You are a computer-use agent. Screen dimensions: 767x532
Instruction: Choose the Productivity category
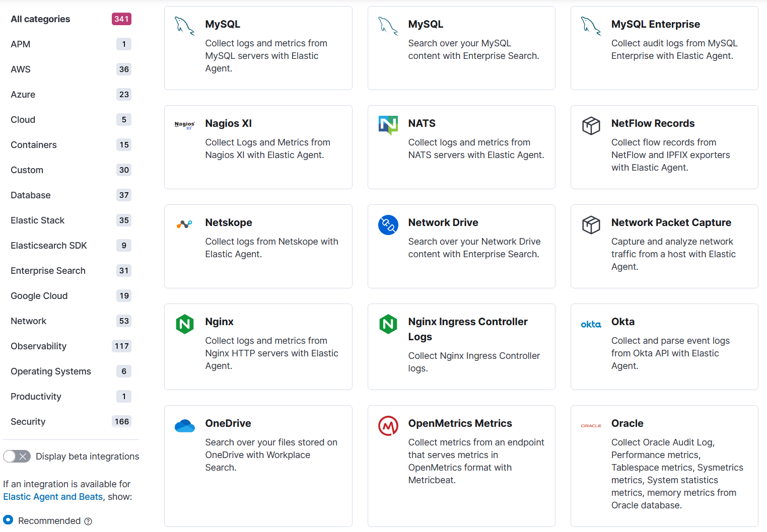[71, 397]
